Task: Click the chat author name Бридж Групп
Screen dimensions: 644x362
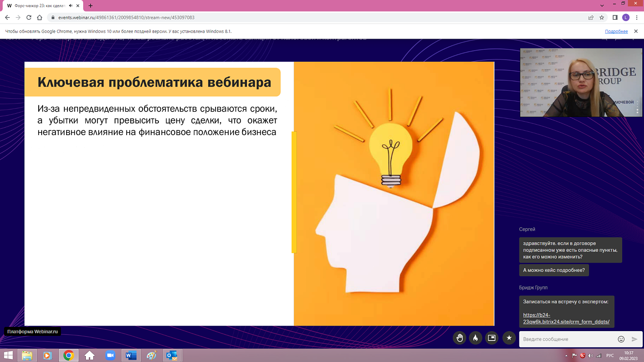Action: pos(533,288)
